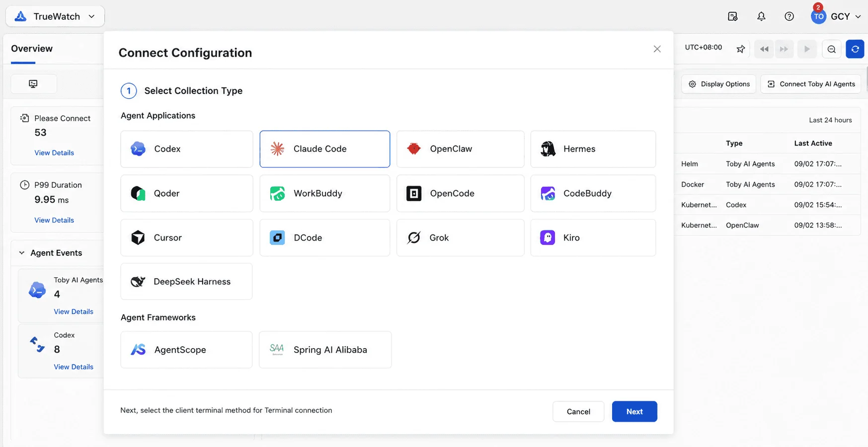Select the Codex agent application card
Viewport: 868px width, 447px height.
click(x=187, y=149)
